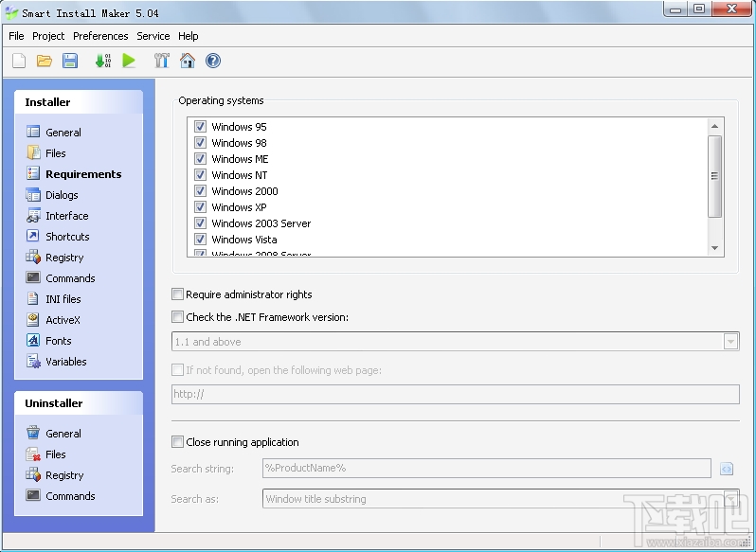Click the Uninstaller Files delete icon

[x=33, y=454]
